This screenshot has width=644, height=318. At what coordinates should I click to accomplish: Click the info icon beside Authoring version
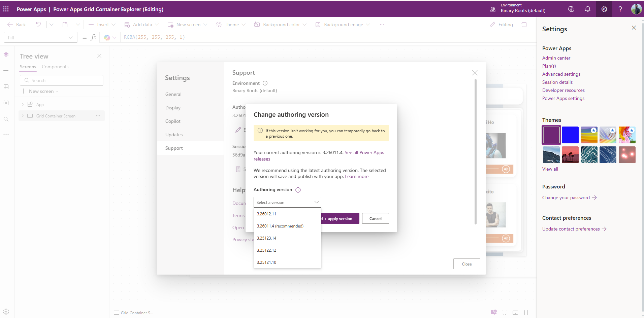[x=298, y=190]
